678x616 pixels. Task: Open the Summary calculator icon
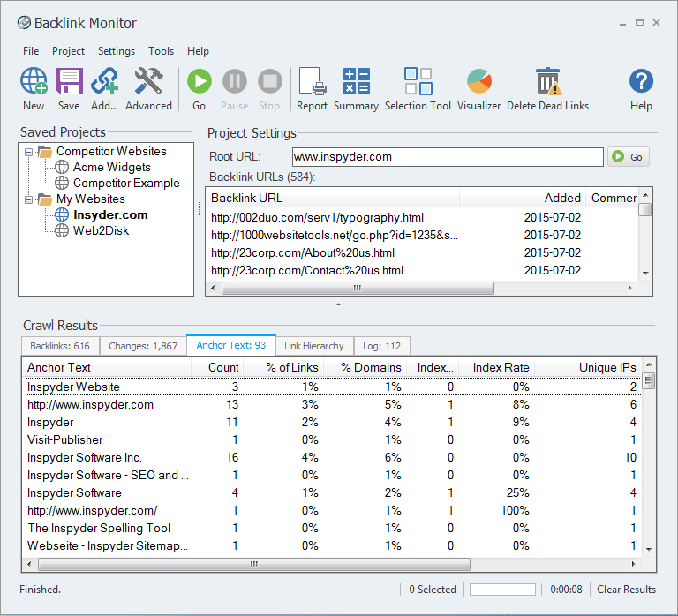point(357,81)
